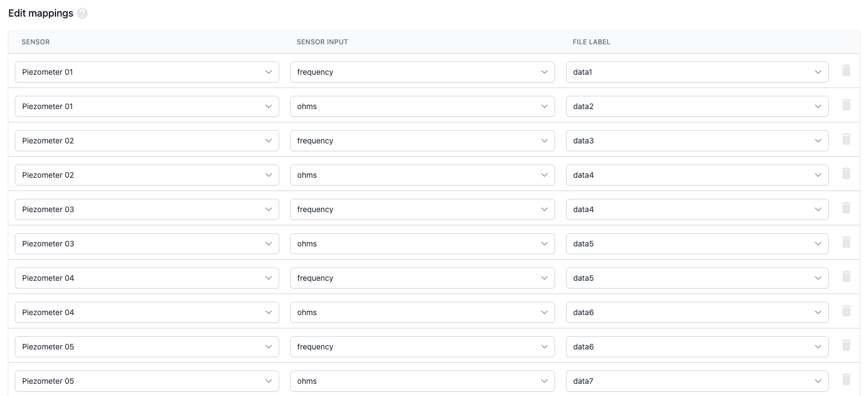Expand file label dropdown for Piezometer 05 frequency

pos(697,347)
